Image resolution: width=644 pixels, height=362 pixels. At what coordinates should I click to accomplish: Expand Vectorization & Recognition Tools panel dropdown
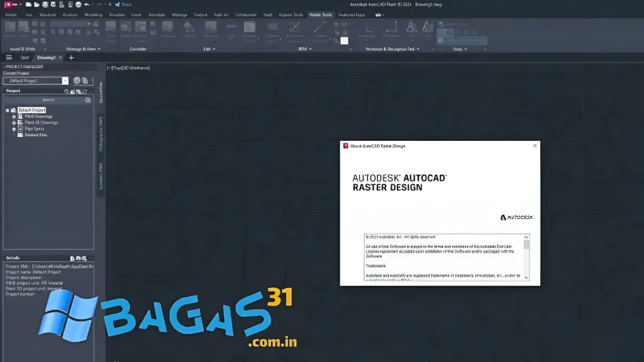click(x=418, y=49)
